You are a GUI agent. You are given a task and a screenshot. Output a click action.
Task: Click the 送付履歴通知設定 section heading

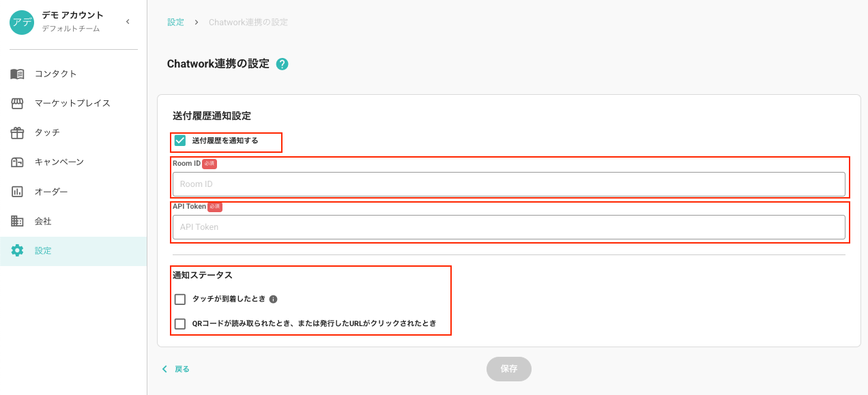(212, 116)
